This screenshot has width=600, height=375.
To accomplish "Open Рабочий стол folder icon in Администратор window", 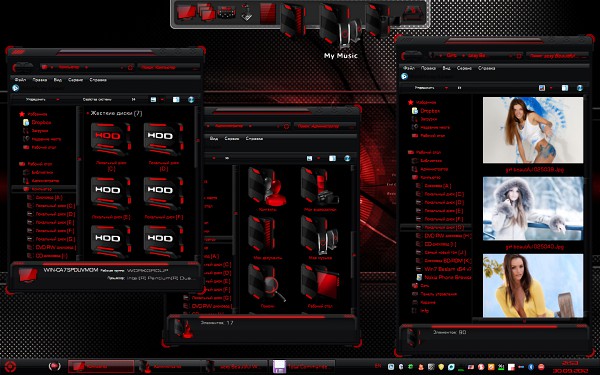I will [320, 283].
